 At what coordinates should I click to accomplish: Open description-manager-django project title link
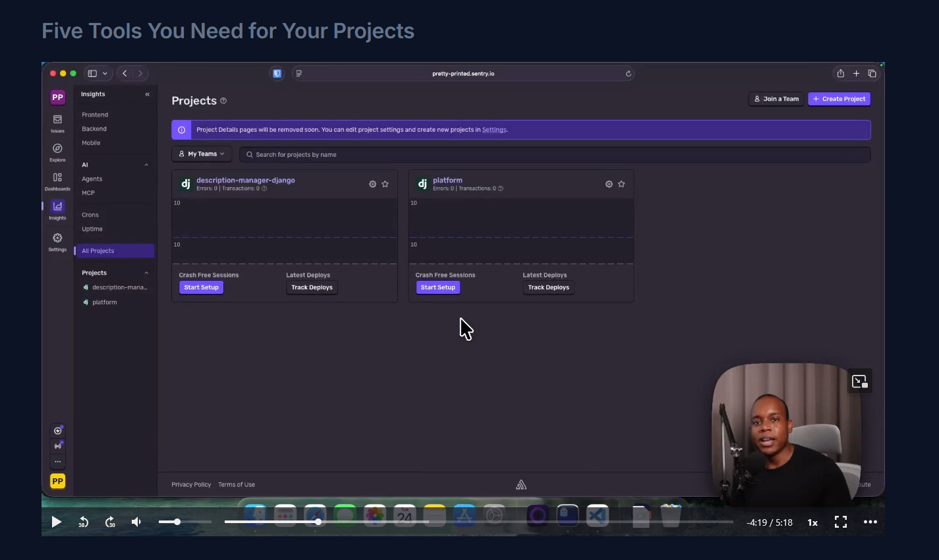pos(246,180)
